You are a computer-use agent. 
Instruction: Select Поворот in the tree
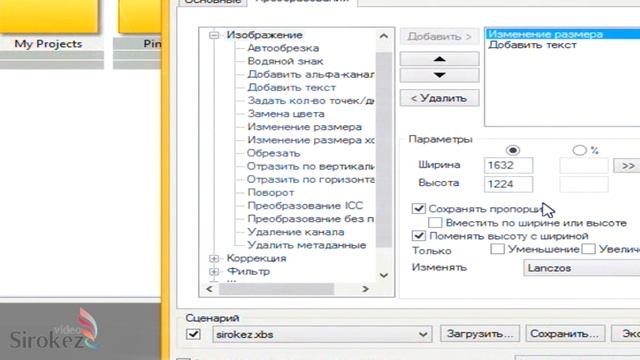click(x=271, y=192)
